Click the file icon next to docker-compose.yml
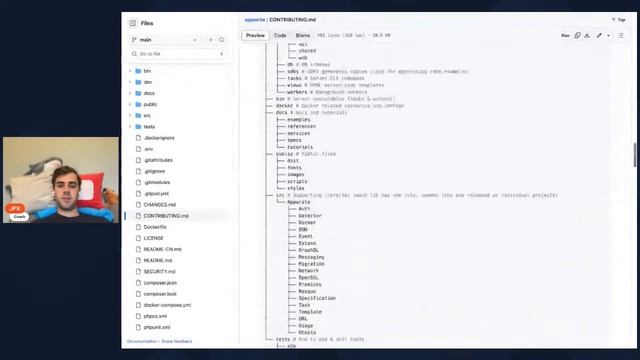Image resolution: width=640 pixels, height=360 pixels. (x=138, y=305)
